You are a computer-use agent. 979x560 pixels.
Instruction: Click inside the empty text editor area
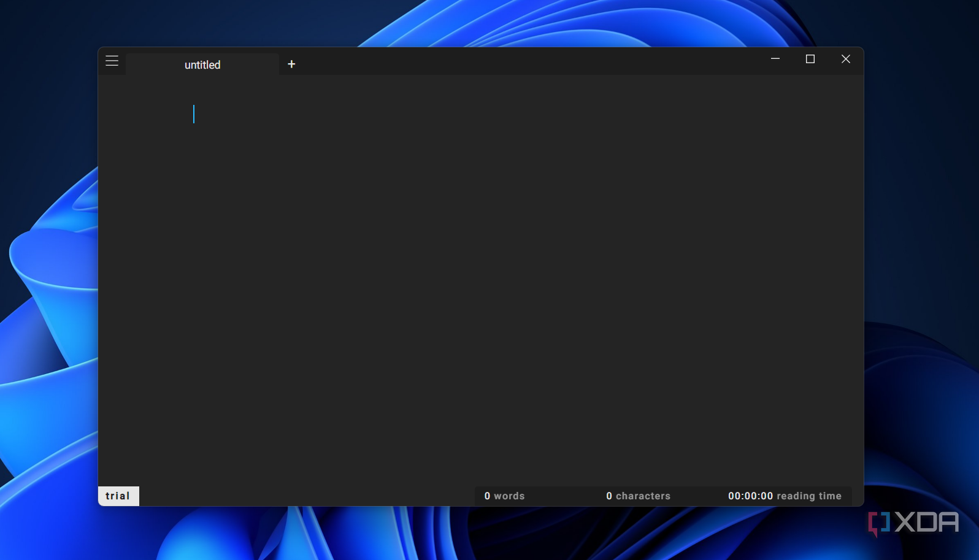[481, 280]
